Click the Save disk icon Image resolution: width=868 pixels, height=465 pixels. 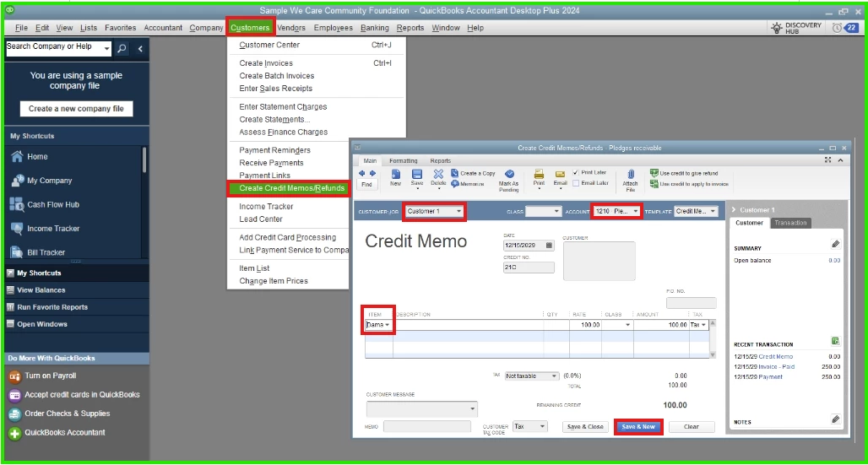coord(417,174)
